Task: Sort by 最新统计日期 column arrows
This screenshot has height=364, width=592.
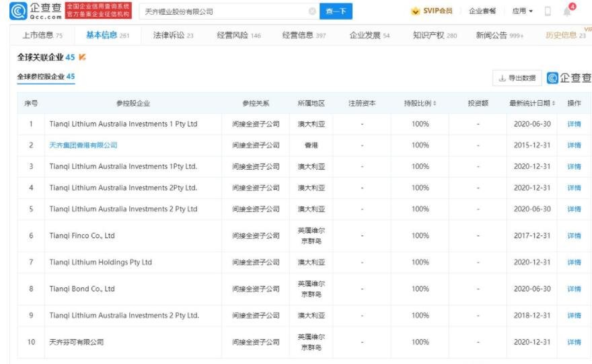Action: point(554,103)
